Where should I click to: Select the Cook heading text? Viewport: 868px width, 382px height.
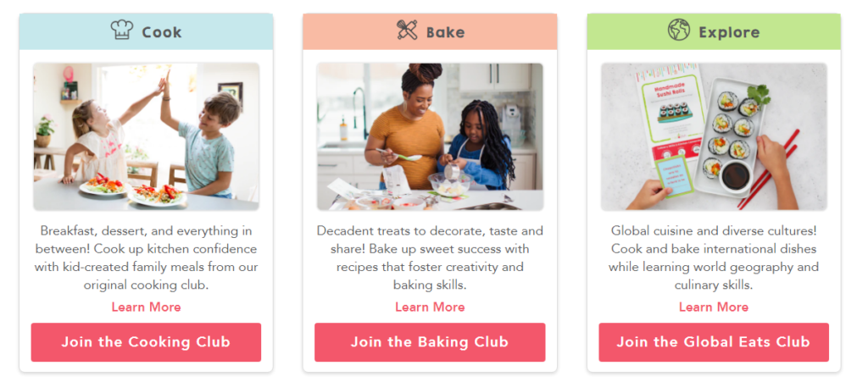161,32
